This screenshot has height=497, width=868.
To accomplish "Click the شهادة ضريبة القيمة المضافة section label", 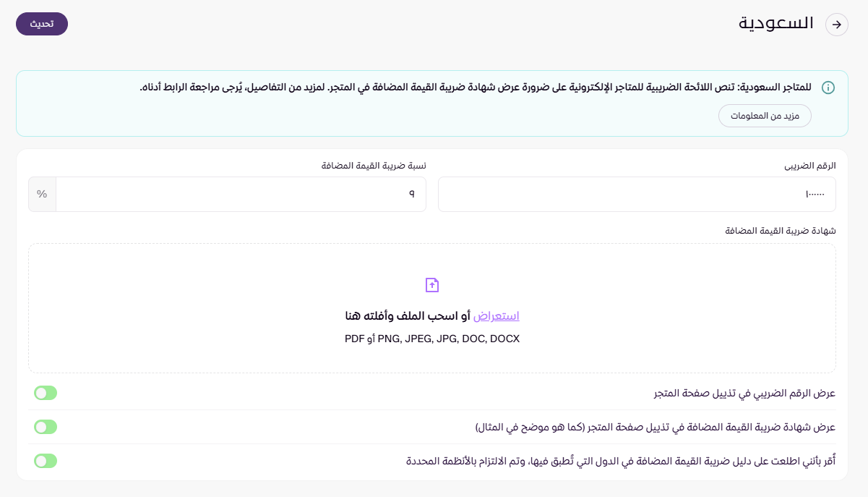I will 781,231.
